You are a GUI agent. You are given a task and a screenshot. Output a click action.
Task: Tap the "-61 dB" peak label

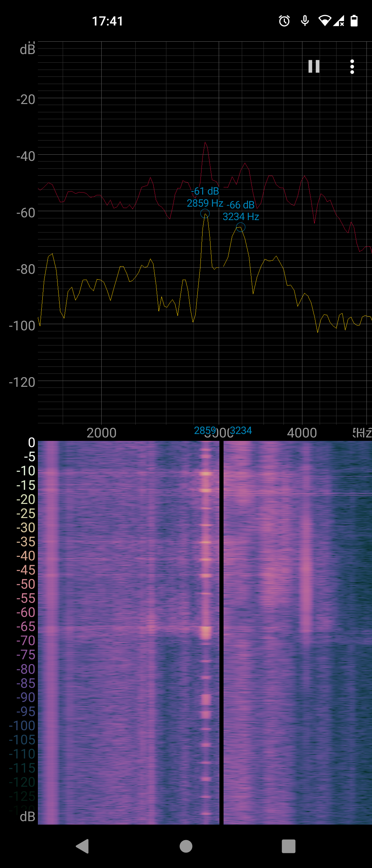pos(205,191)
